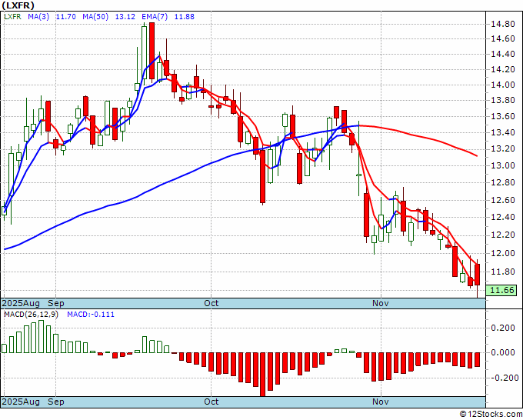523x420 pixels.
Task: Click the EMA(7) value 11.88
Action: [x=184, y=17]
